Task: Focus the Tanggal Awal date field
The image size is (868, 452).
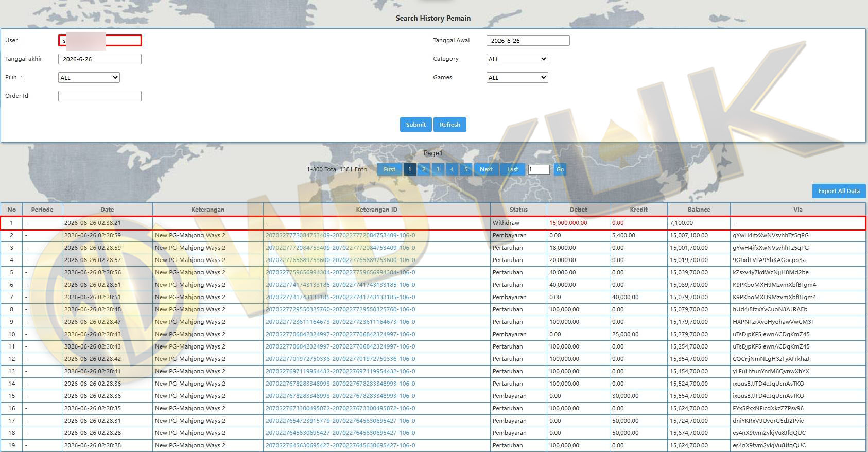Action: coord(528,41)
